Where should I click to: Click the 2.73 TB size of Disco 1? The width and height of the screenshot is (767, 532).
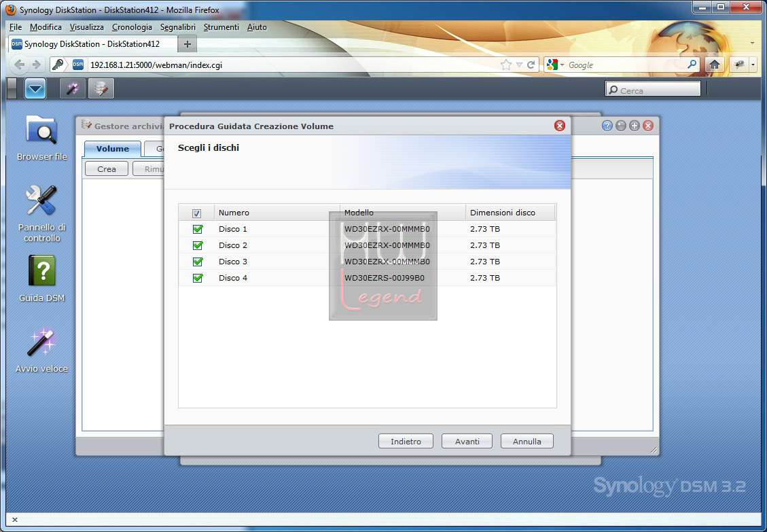[485, 229]
